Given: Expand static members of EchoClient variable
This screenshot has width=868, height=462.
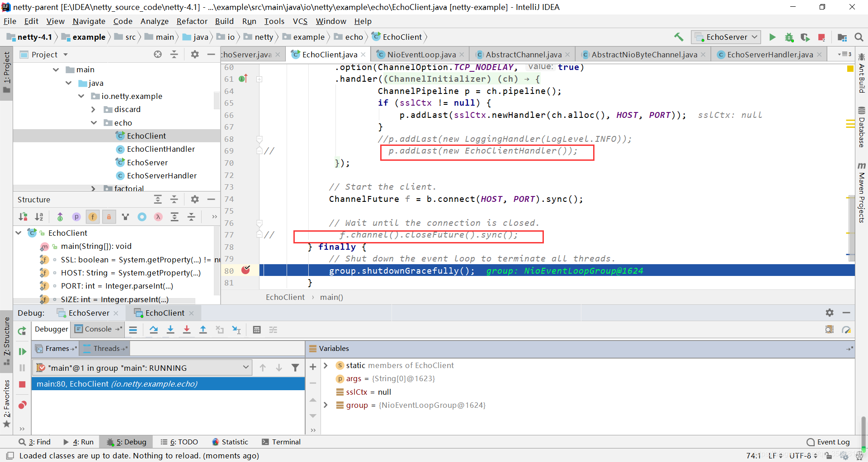Looking at the screenshot, I should coord(325,365).
